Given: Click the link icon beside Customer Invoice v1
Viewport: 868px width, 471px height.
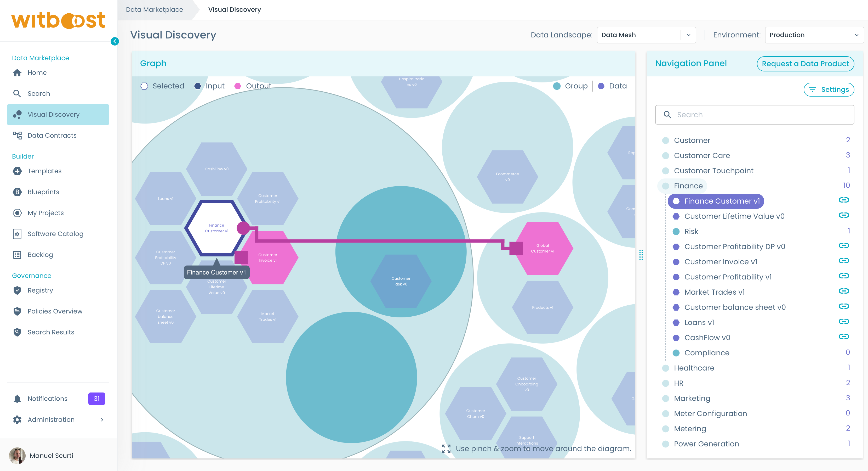Looking at the screenshot, I should [x=843, y=261].
